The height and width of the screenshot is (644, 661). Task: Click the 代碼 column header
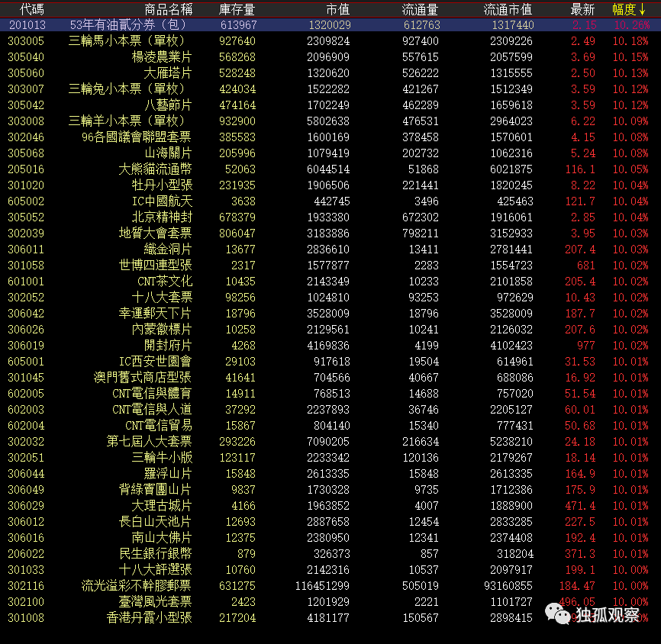coord(31,9)
